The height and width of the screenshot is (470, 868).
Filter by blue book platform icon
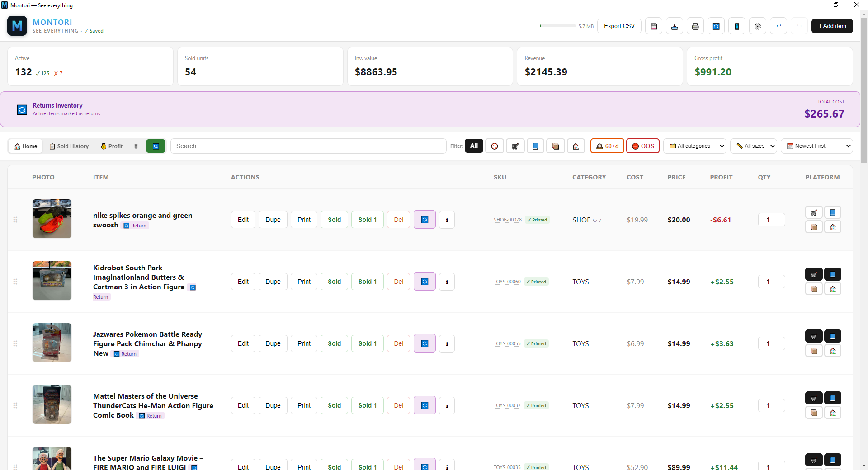coord(535,146)
